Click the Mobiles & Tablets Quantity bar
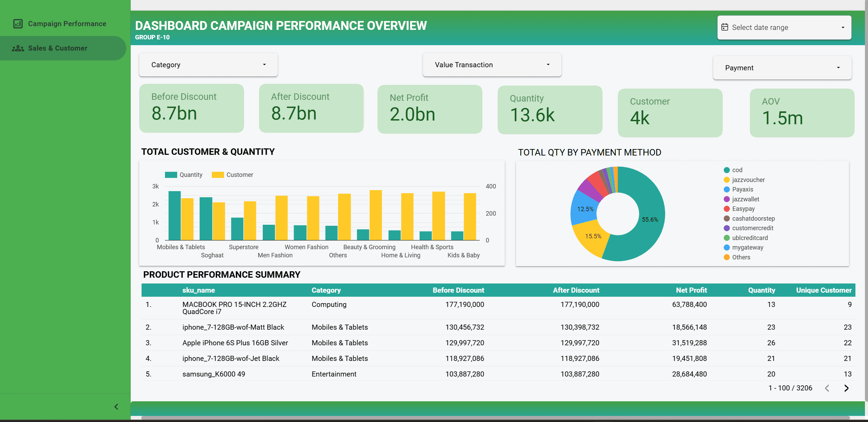 [174, 216]
